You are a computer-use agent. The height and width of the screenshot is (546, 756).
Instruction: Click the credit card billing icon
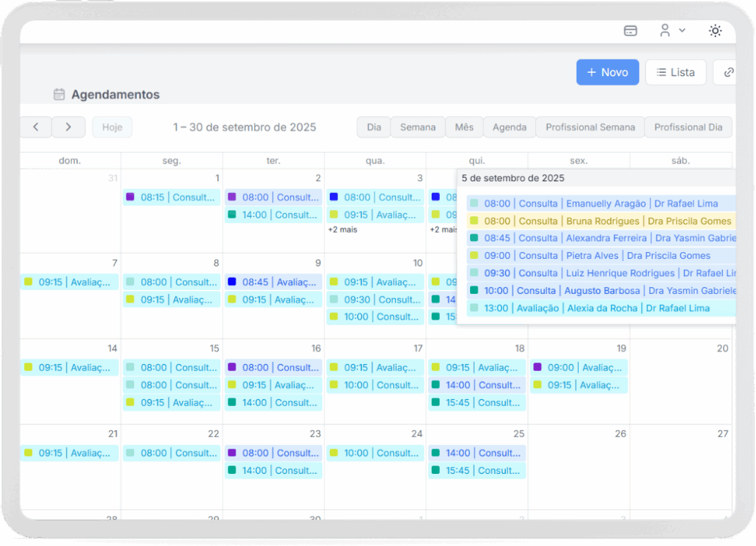pos(630,31)
